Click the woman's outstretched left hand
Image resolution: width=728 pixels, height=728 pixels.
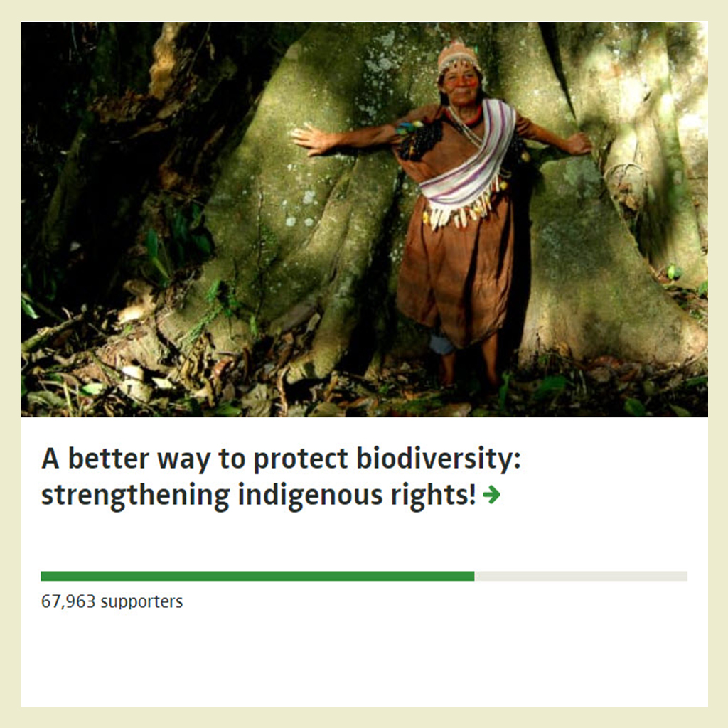click(x=577, y=144)
